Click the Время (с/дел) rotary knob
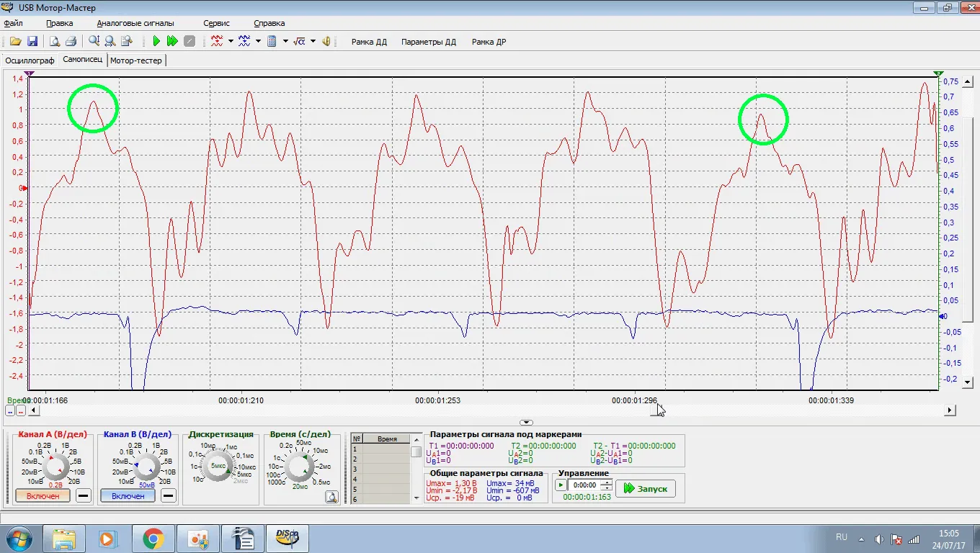 pyautogui.click(x=298, y=467)
